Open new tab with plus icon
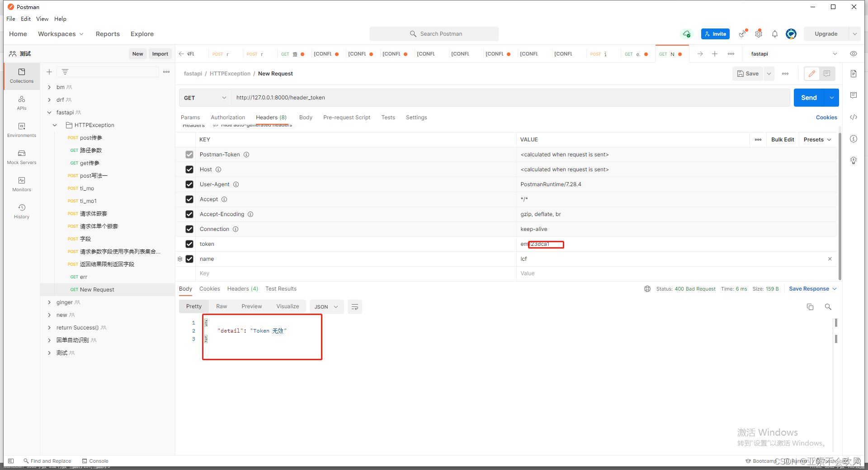This screenshot has width=868, height=470. 715,54
